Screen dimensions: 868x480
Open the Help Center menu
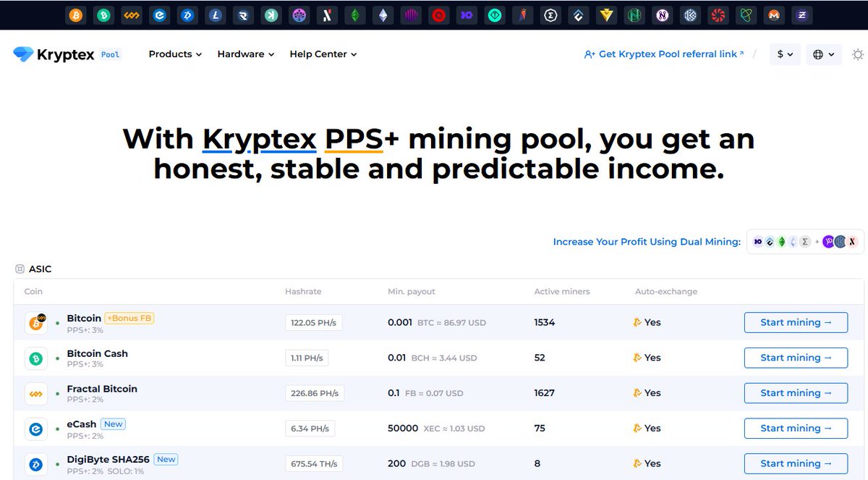(323, 54)
